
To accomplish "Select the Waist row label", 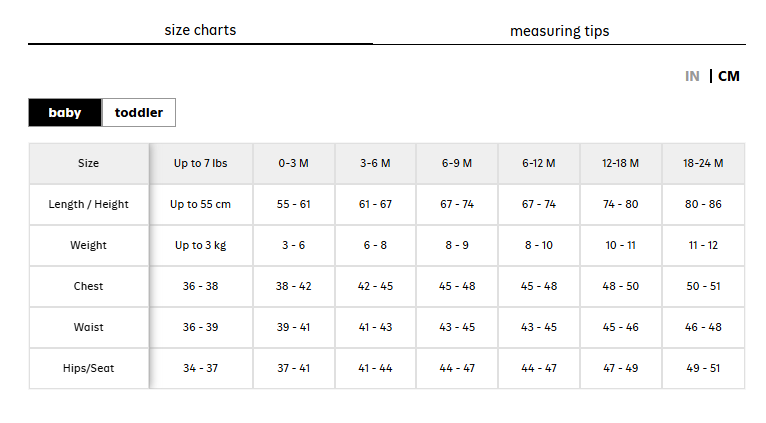I will (x=88, y=327).
